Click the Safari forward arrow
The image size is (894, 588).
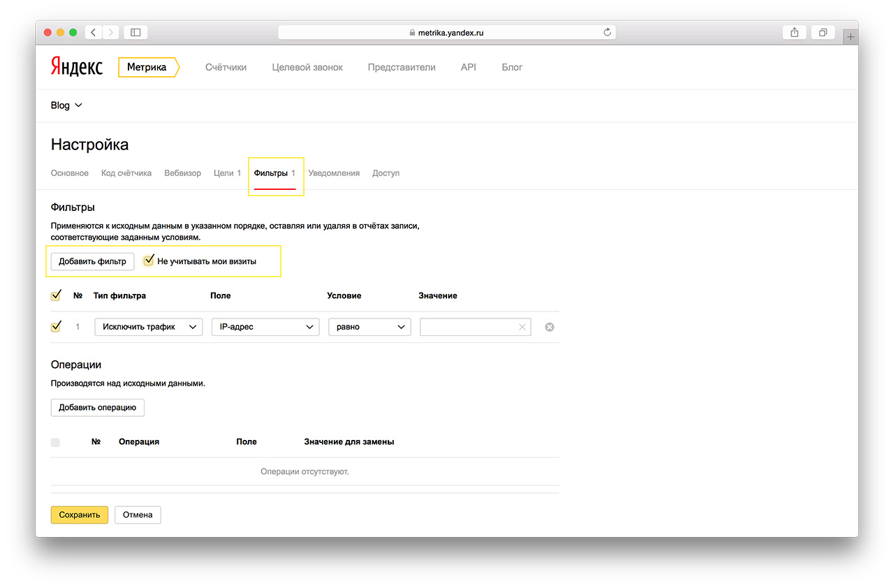point(110,32)
